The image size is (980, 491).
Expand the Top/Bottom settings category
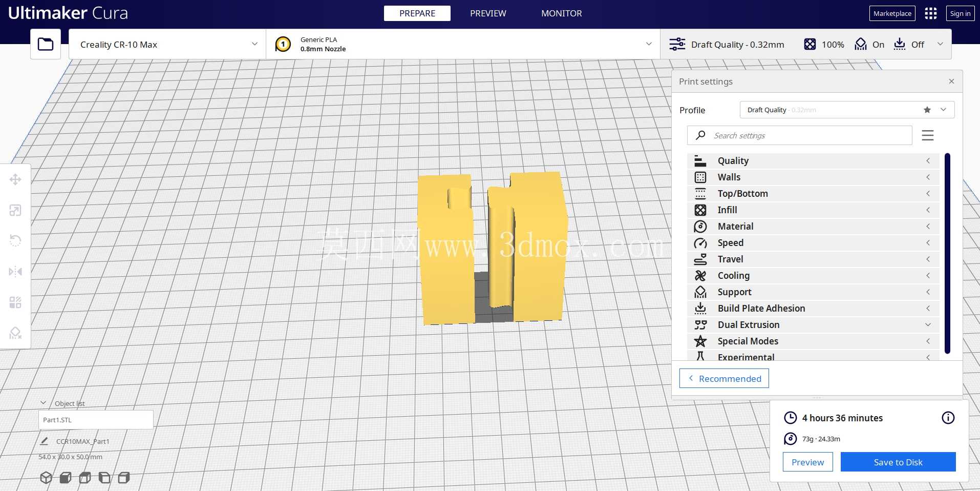pyautogui.click(x=813, y=194)
